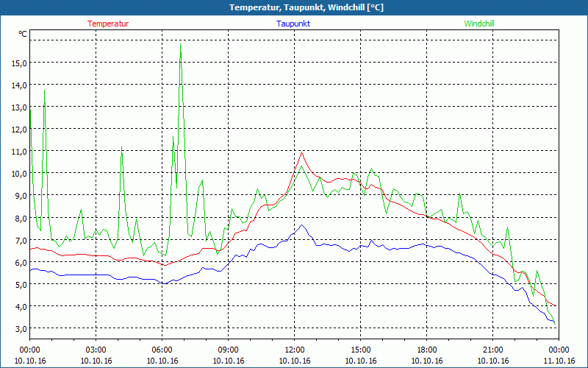The width and height of the screenshot is (588, 368).
Task: Select the red 'Temperatur' legend label
Action: pyautogui.click(x=108, y=24)
